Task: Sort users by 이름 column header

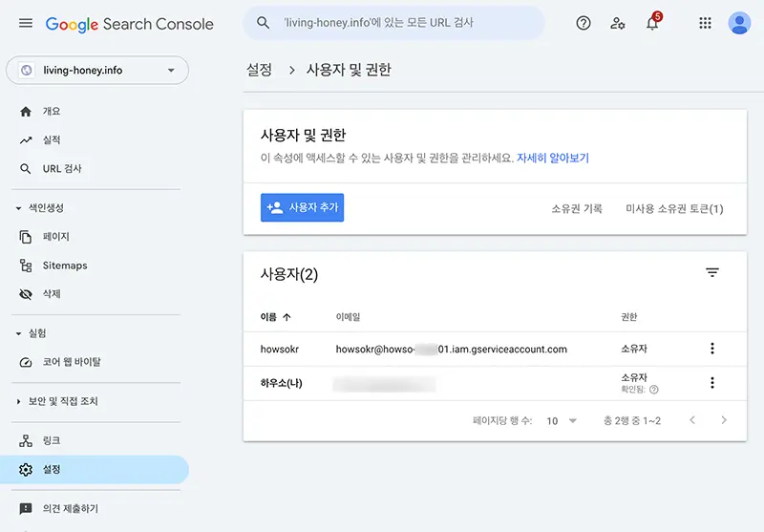Action: (x=275, y=317)
